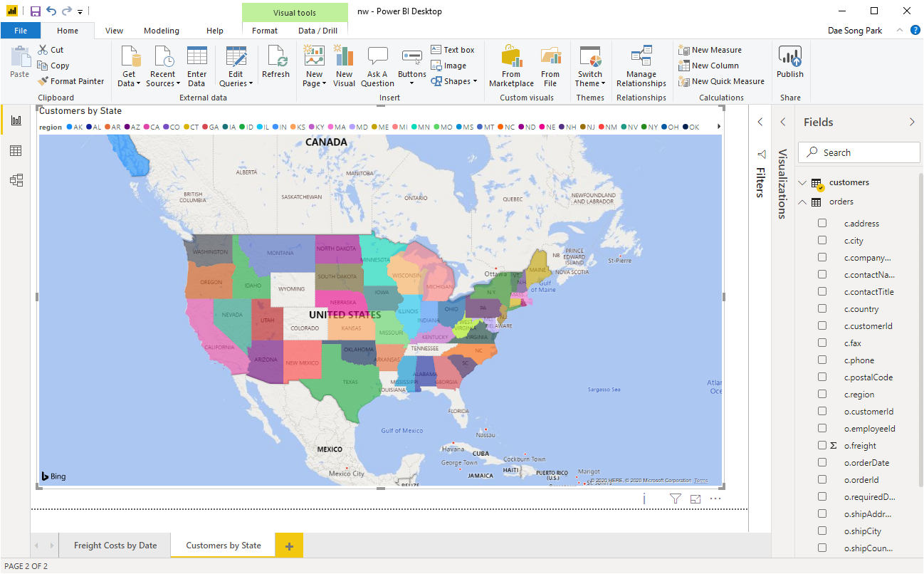Check the o.freight field
Viewport: 924px width, 574px height.
[x=822, y=445]
